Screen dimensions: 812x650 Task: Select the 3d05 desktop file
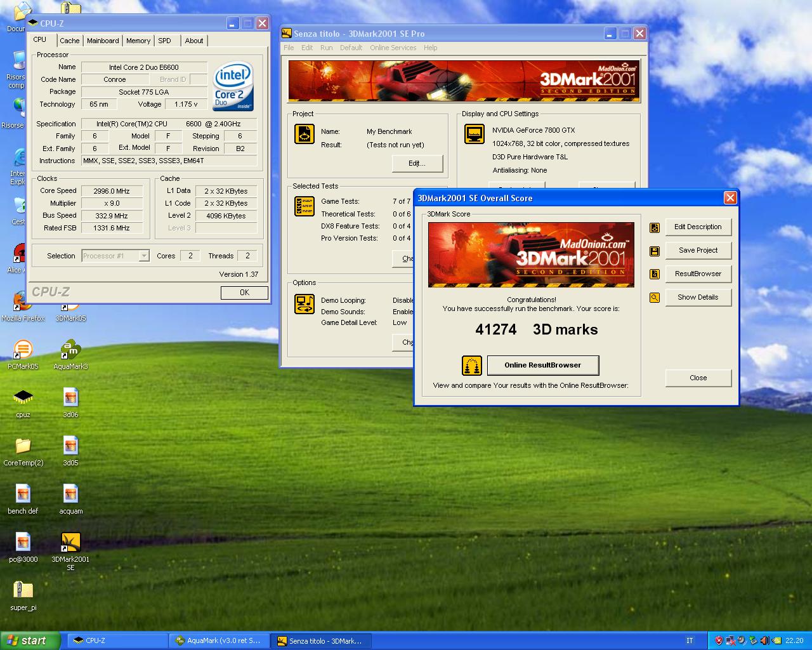70,450
